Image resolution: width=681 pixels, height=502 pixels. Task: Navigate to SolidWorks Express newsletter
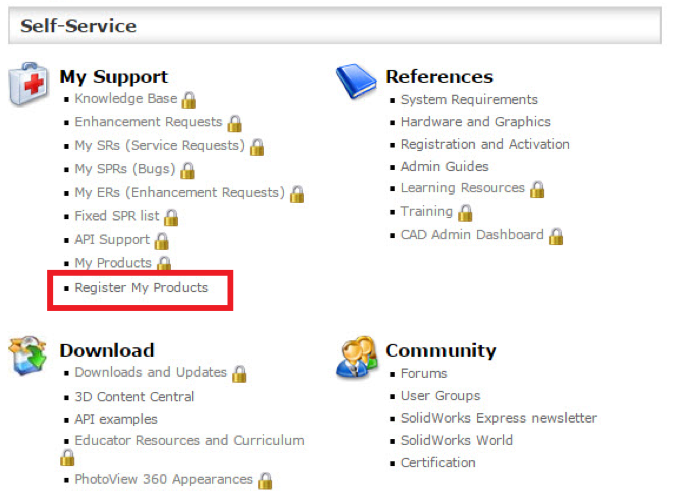[498, 418]
